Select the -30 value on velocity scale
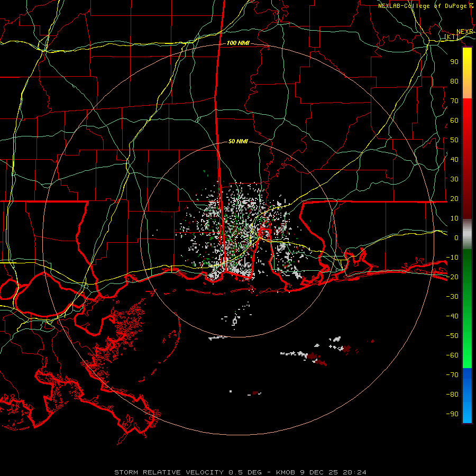Image resolution: width=476 pixels, height=476 pixels. (x=452, y=297)
